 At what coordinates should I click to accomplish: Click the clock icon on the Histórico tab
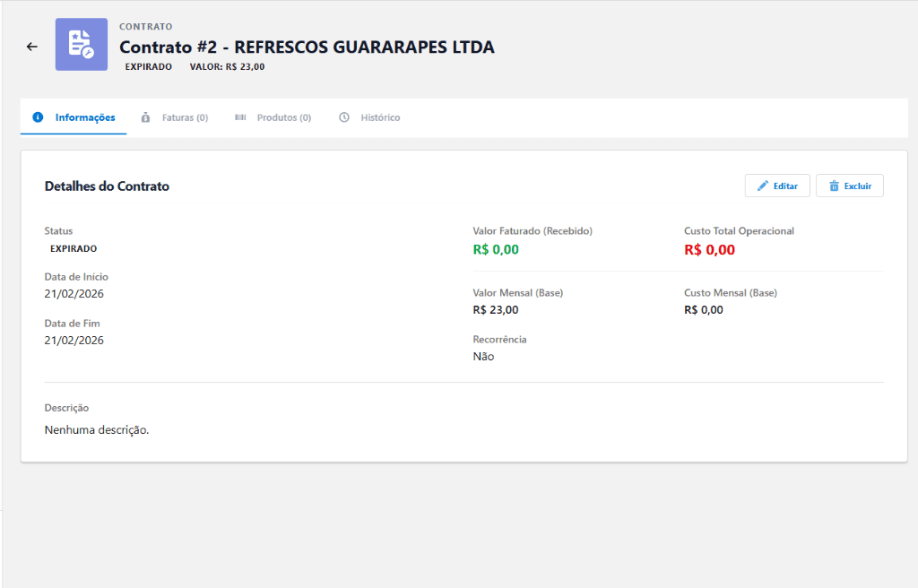(x=343, y=117)
